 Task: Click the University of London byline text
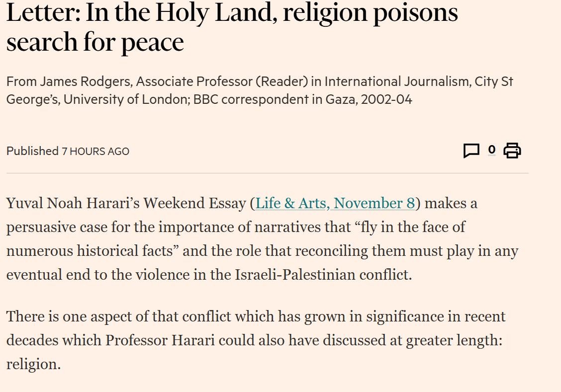point(124,99)
